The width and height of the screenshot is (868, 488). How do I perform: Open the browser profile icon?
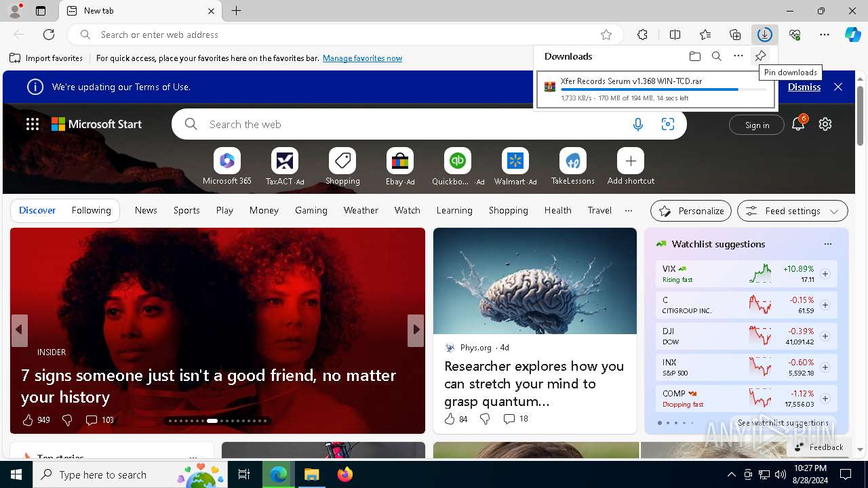[x=15, y=11]
